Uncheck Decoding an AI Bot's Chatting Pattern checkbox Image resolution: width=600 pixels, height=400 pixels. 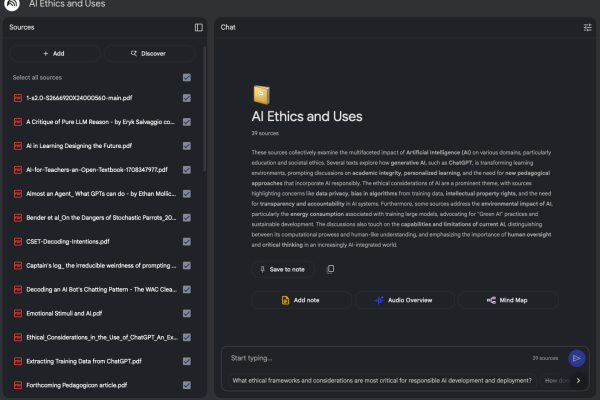[187, 289]
